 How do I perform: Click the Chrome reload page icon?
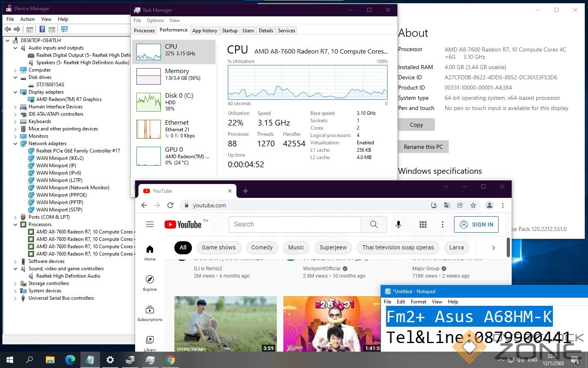click(170, 205)
